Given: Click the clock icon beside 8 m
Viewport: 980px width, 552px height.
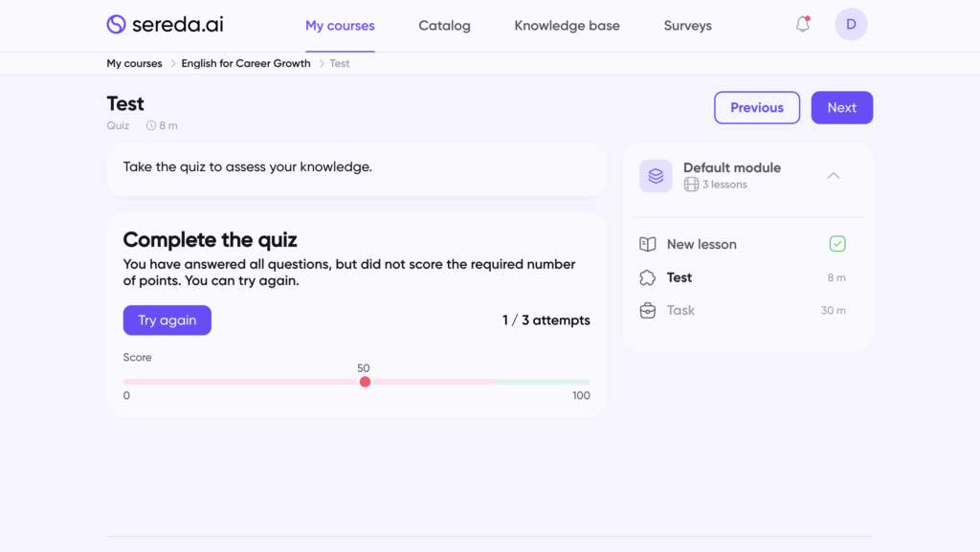Looking at the screenshot, I should [x=151, y=126].
